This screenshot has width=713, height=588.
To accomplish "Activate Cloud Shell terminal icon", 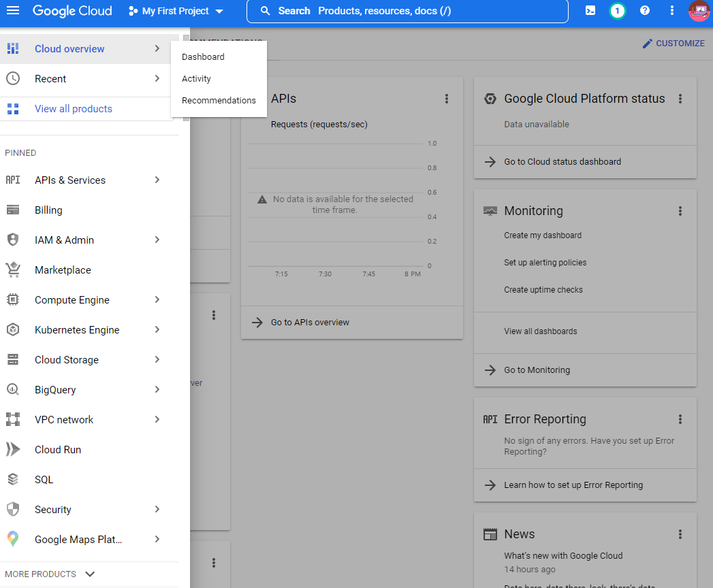I will pyautogui.click(x=590, y=10).
